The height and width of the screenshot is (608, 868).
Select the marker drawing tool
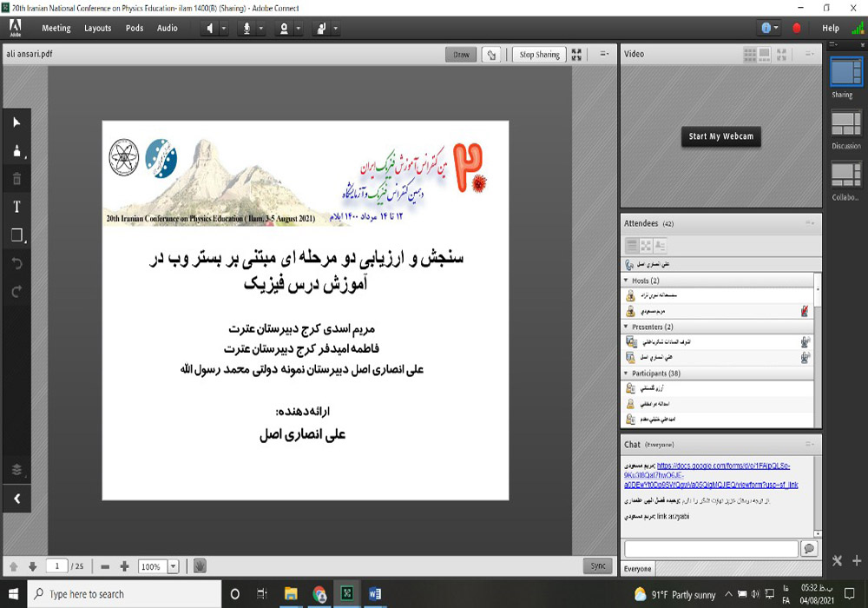[16, 151]
